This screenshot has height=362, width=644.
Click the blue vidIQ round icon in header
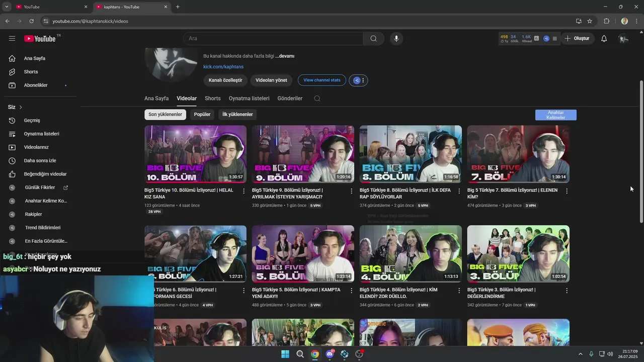pos(546,38)
